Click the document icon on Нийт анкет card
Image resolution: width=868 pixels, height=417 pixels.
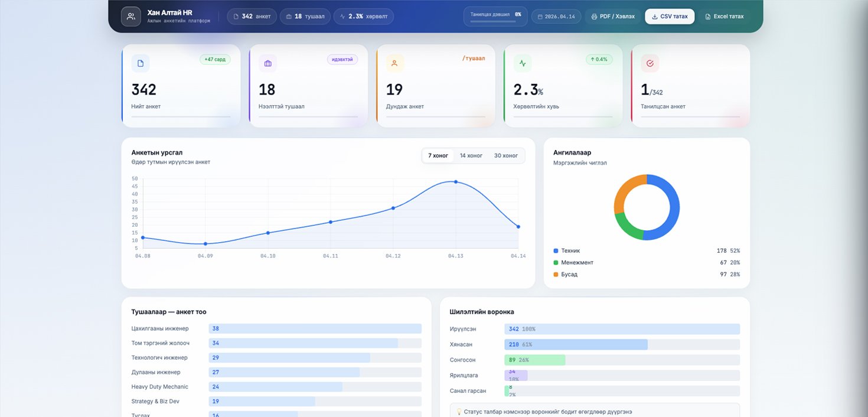(141, 63)
